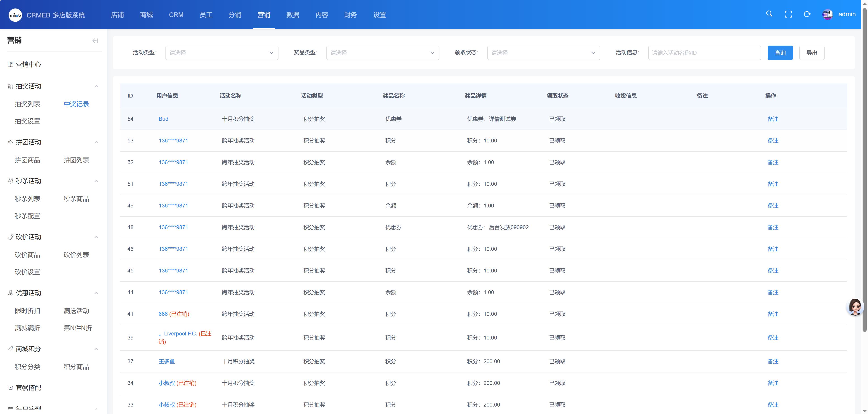Collapse the 营销 sidebar with arrow icon

point(95,41)
